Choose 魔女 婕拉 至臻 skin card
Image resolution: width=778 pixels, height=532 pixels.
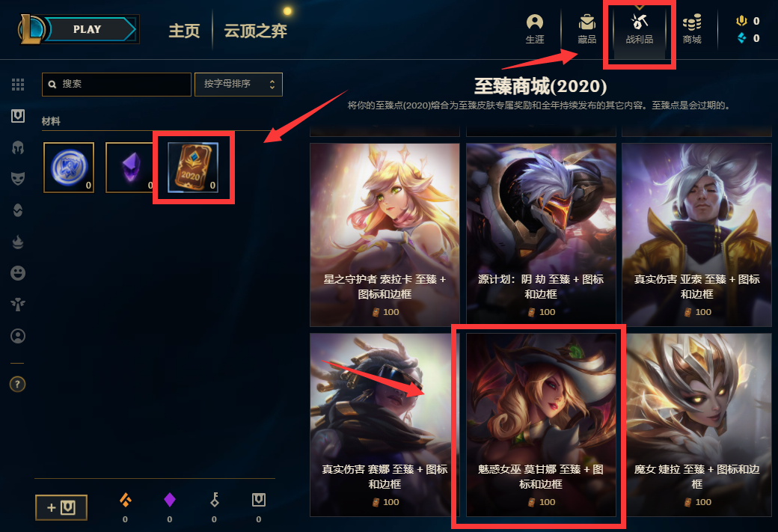696,425
